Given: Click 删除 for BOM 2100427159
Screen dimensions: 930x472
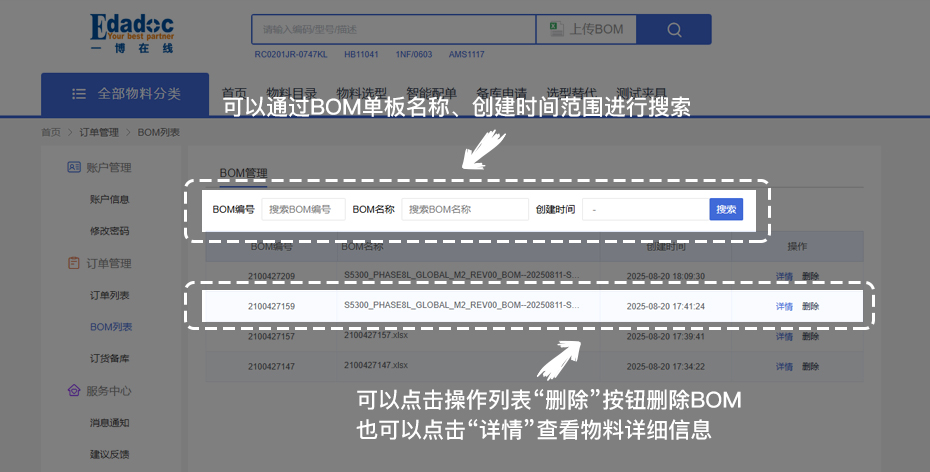Looking at the screenshot, I should pyautogui.click(x=810, y=307).
